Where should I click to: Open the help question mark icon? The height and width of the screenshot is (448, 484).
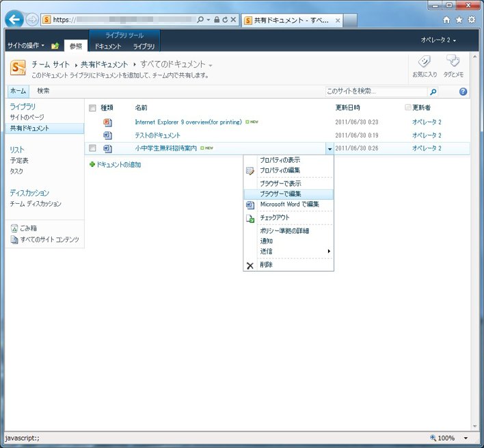coord(463,92)
